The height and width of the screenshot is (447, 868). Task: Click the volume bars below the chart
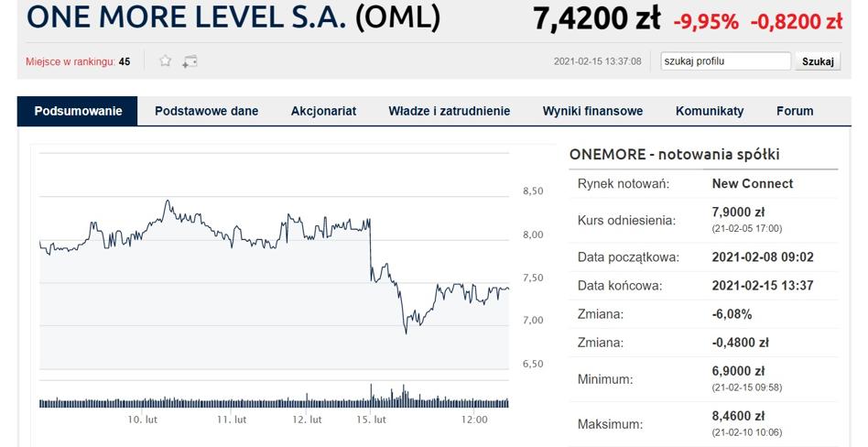point(275,401)
